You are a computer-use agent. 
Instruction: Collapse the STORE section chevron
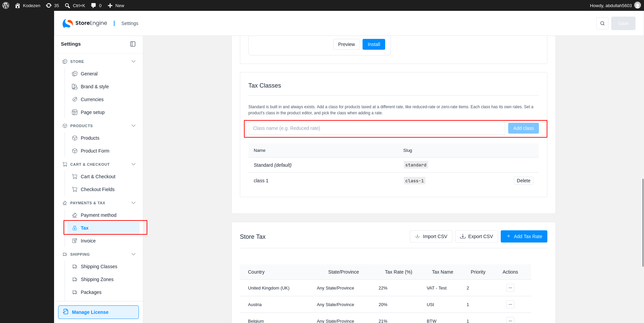coord(133,62)
